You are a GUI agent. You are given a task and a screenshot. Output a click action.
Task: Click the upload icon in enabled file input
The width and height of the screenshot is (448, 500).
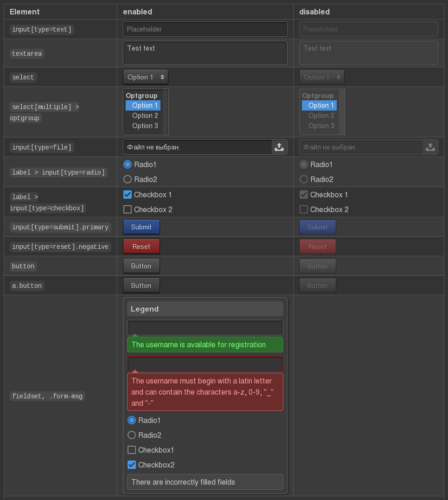(x=279, y=147)
